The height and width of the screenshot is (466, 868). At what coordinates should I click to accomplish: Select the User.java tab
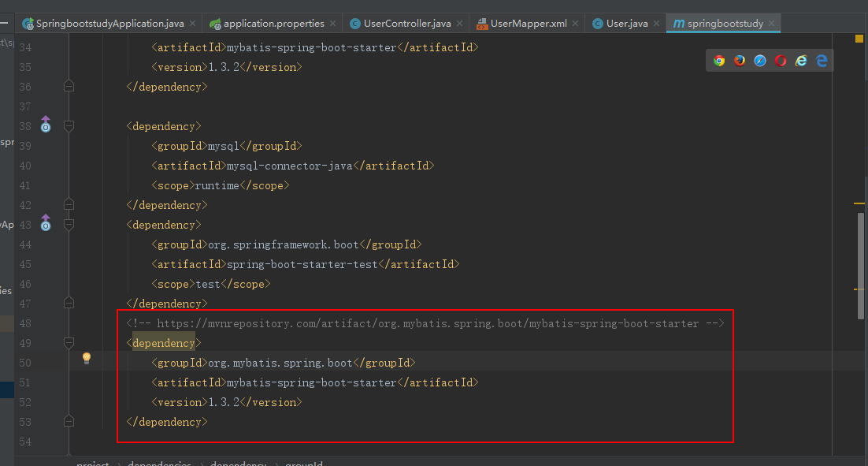[626, 24]
